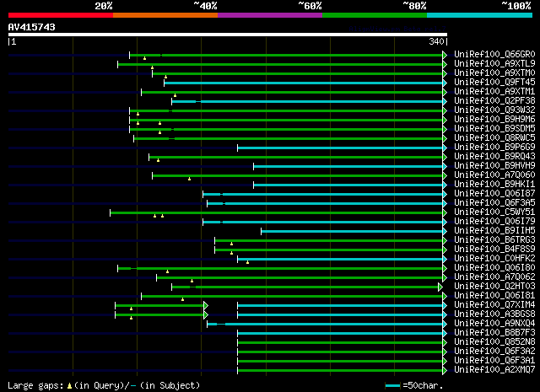Click the white AV415743 query length bar
This screenshot has height=392, width=540.
[x=228, y=35]
